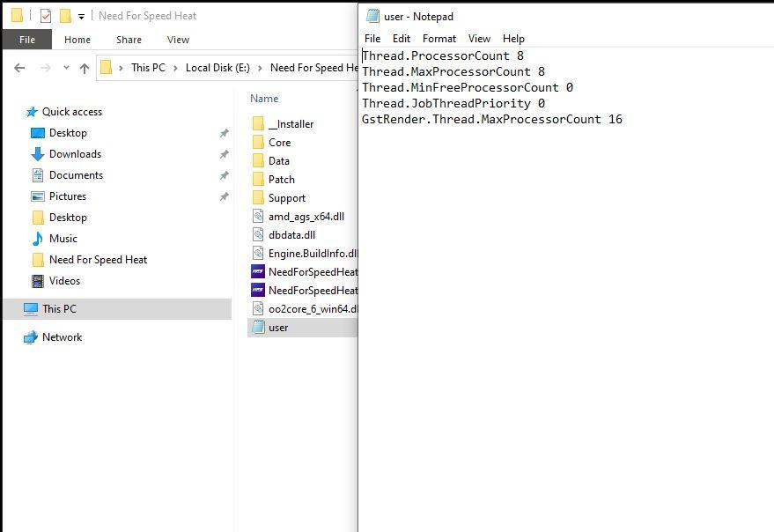Select the __Installer folder

tap(291, 124)
